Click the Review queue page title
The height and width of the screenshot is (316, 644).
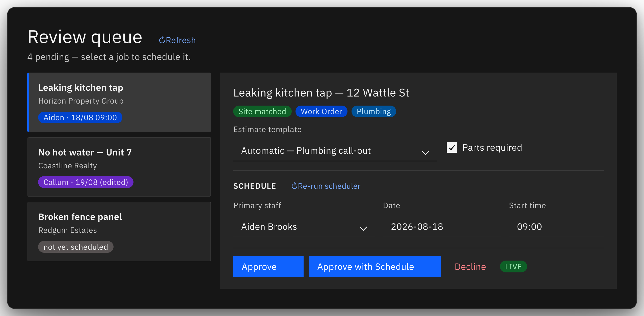(x=85, y=37)
